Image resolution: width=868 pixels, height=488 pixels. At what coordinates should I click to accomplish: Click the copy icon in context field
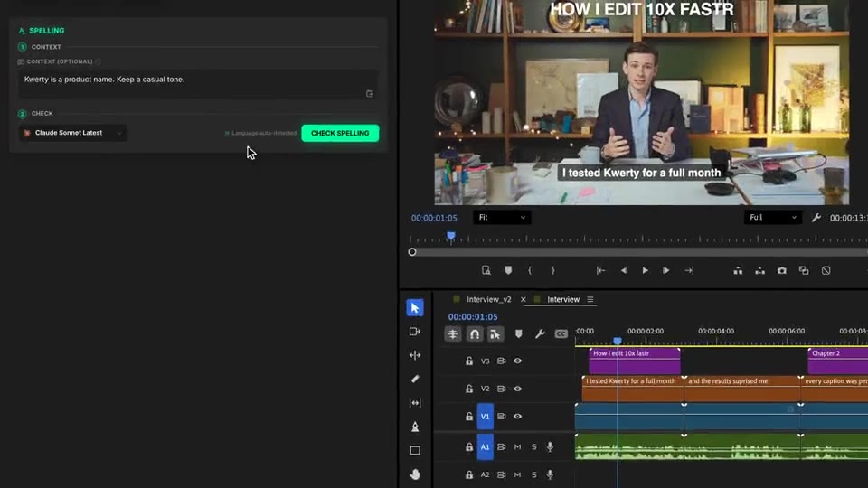369,93
